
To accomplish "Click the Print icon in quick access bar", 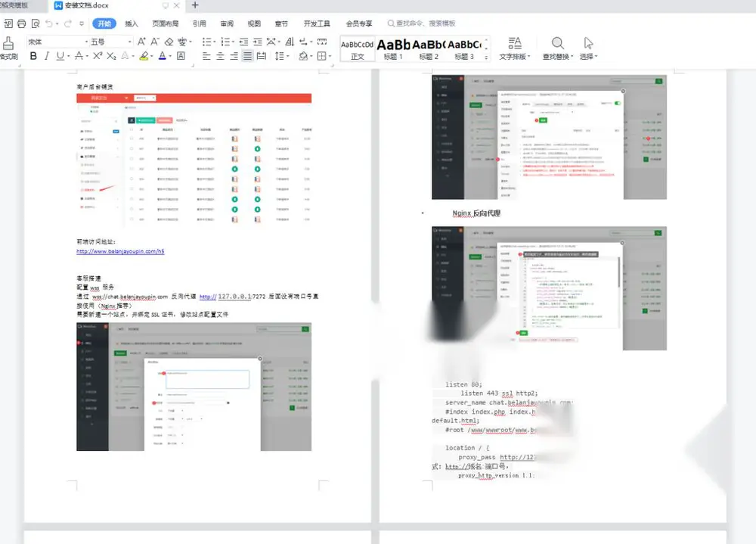I will coord(22,23).
